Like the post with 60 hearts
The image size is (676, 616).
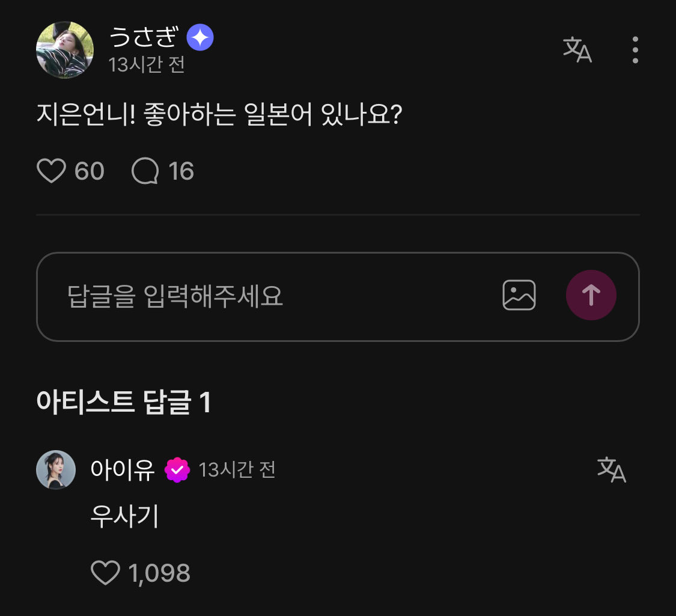pos(52,171)
